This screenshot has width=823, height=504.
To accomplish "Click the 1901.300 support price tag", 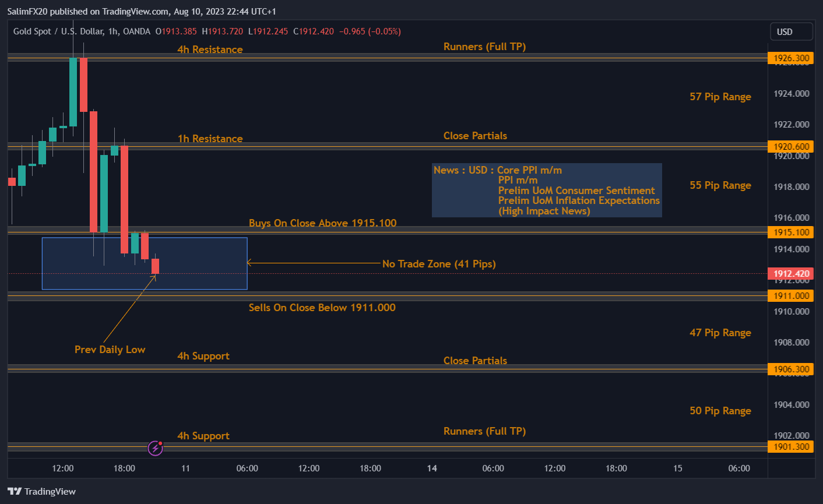I will point(790,446).
